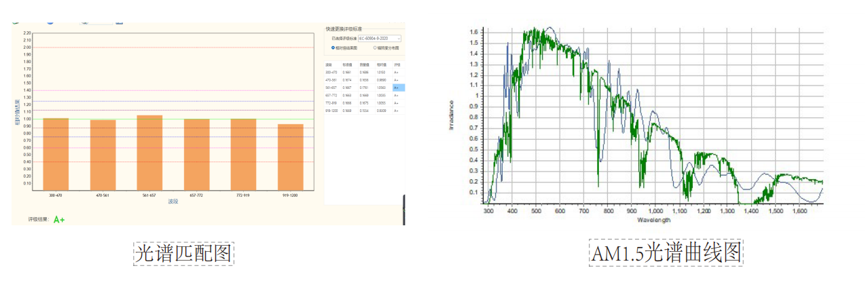Click the 标准值 column header

[x=346, y=64]
